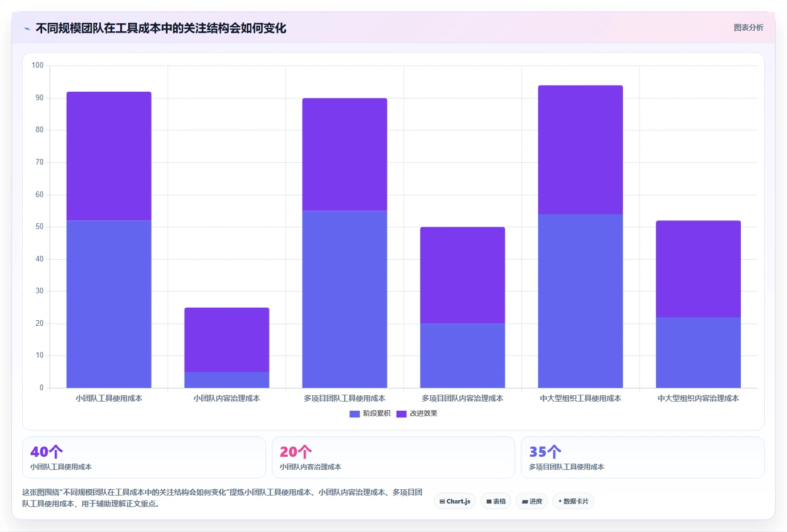Click the blue segment of 多项目团队工具使用成本 bar

[345, 299]
